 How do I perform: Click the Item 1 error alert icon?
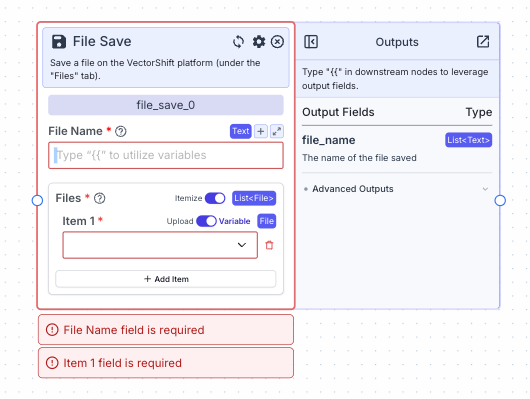[52, 363]
